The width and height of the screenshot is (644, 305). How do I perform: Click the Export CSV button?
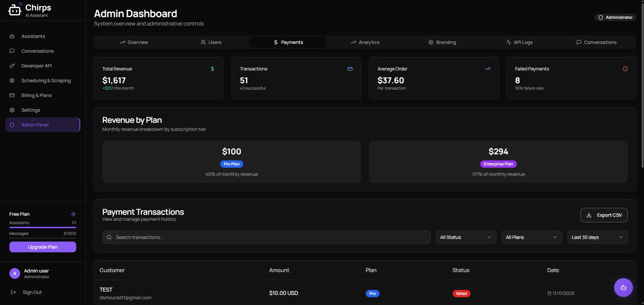pos(603,215)
